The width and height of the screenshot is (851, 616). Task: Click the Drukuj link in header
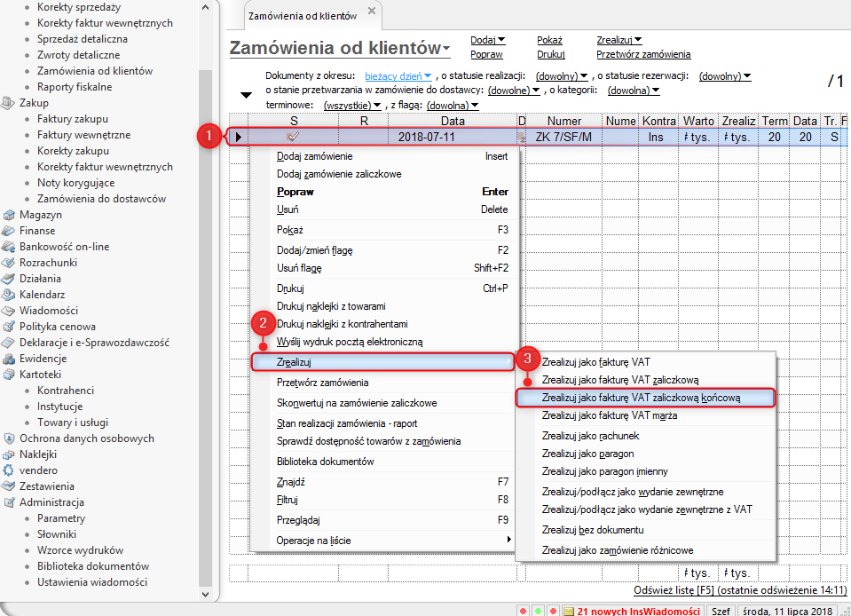(x=550, y=54)
